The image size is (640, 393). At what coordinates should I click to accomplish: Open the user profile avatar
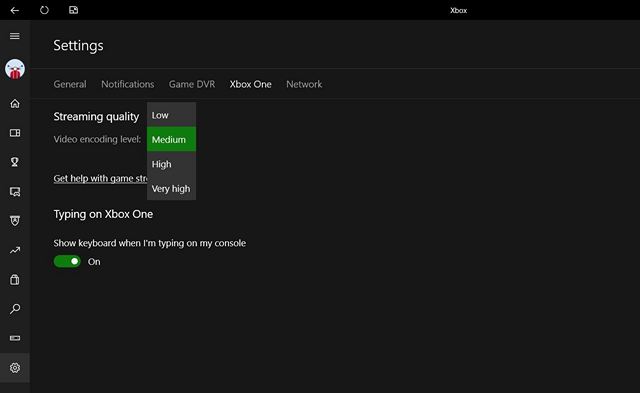point(15,69)
